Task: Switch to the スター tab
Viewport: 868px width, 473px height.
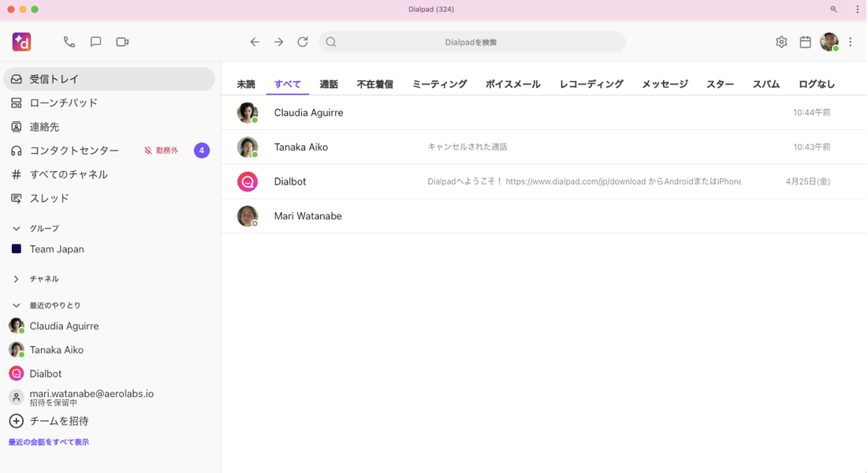Action: [721, 84]
